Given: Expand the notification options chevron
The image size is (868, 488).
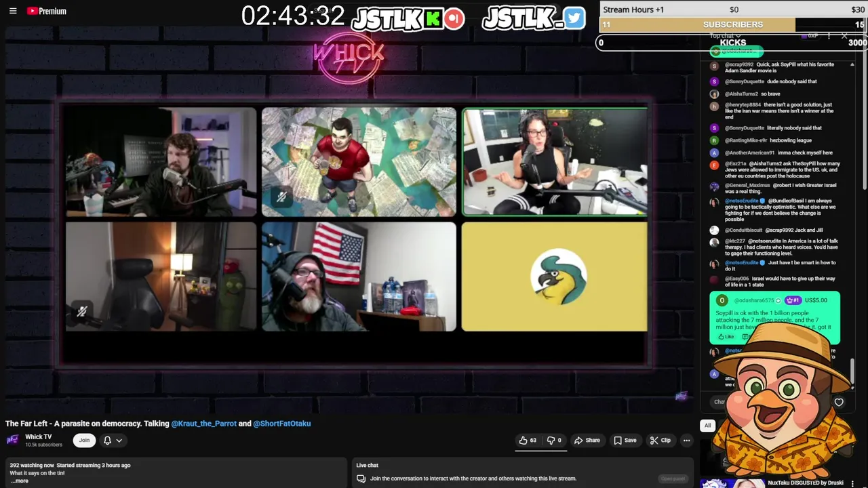Looking at the screenshot, I should point(119,441).
